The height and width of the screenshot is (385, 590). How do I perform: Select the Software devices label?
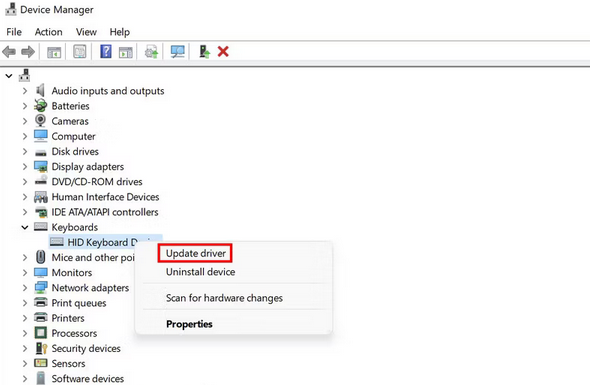(88, 379)
